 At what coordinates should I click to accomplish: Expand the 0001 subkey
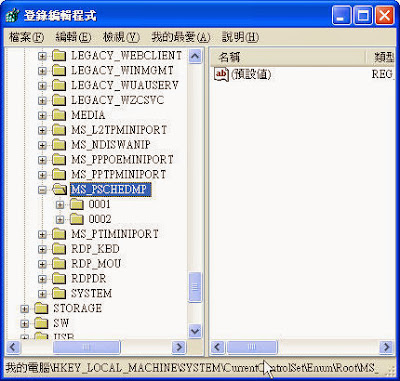point(60,204)
